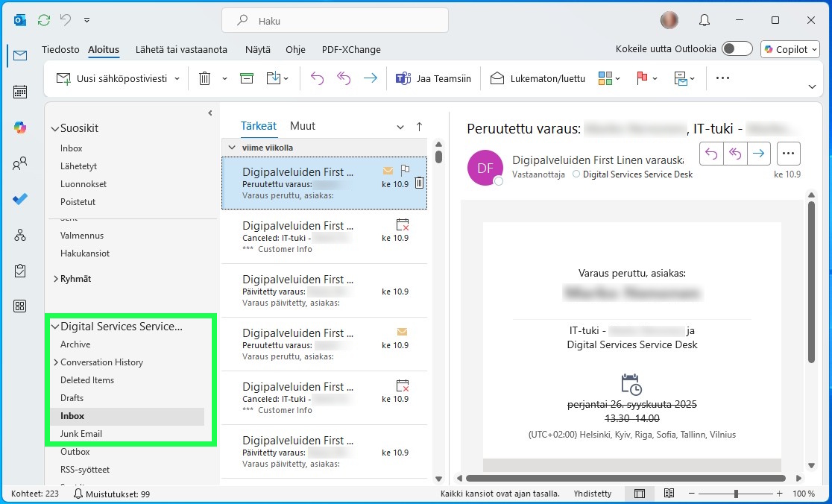This screenshot has width=832, height=504.
Task: Click the sync refresh icon in title bar
Action: tap(44, 20)
